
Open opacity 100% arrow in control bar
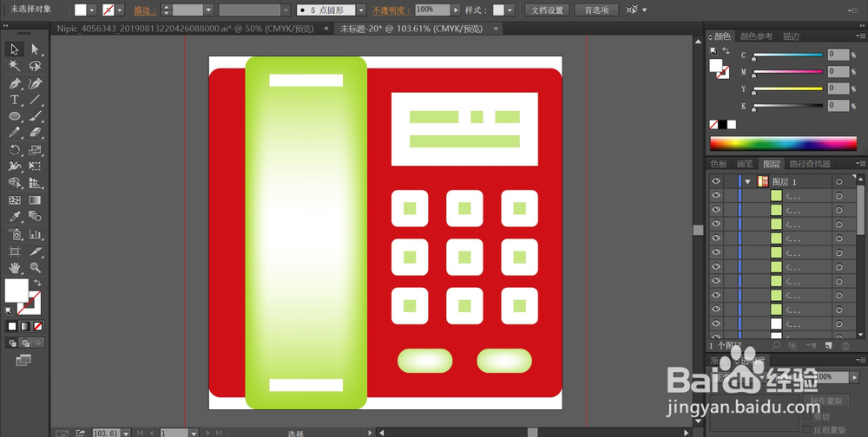456,10
